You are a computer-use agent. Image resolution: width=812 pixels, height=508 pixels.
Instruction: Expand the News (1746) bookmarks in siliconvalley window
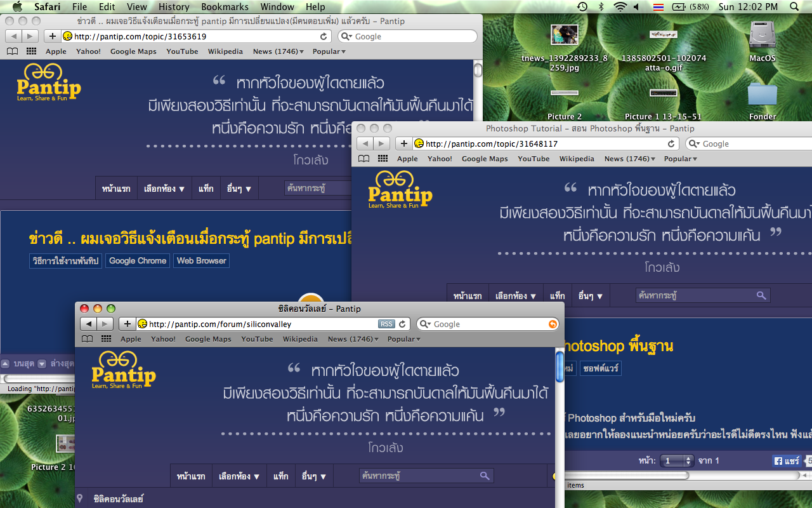353,339
